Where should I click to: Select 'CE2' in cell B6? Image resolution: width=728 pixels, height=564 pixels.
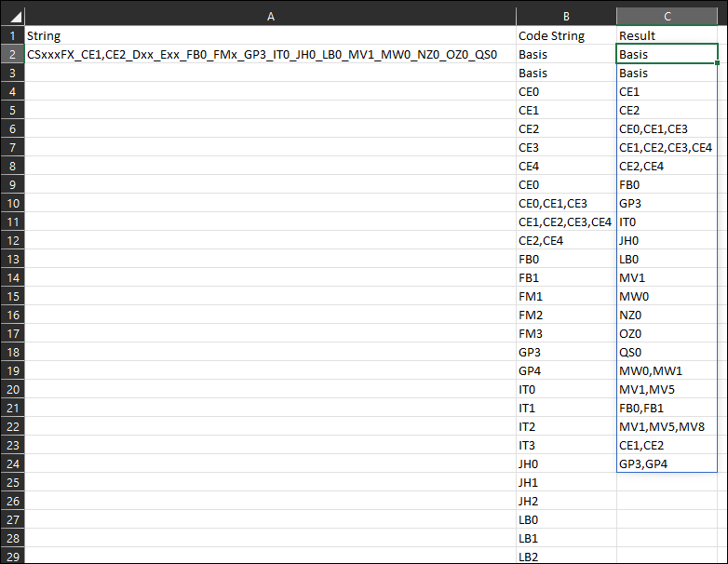(x=566, y=129)
